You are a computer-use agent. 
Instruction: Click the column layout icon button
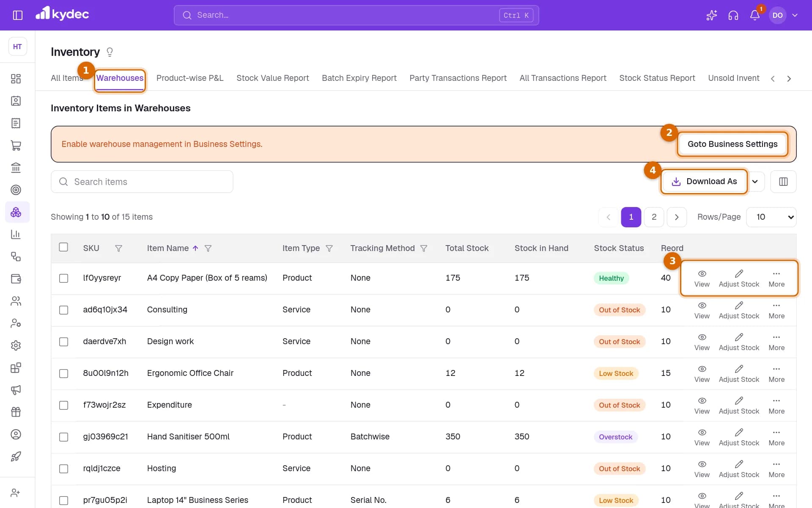[x=783, y=182]
